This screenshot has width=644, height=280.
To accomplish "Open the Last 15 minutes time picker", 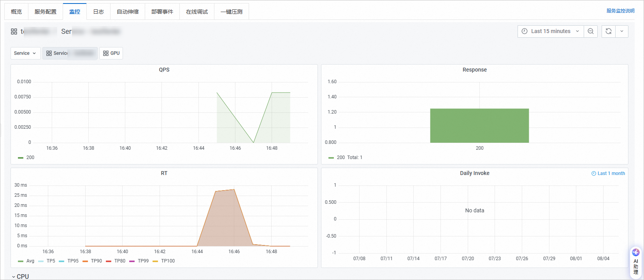I will [x=551, y=31].
